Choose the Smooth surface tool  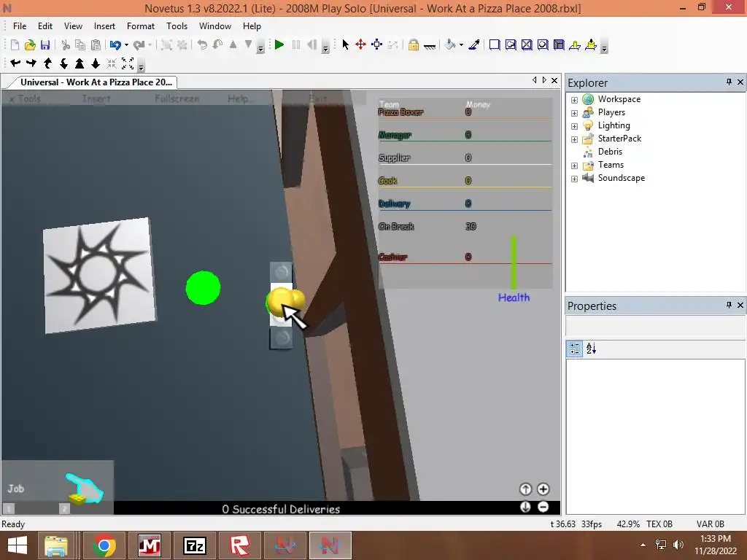pos(495,44)
